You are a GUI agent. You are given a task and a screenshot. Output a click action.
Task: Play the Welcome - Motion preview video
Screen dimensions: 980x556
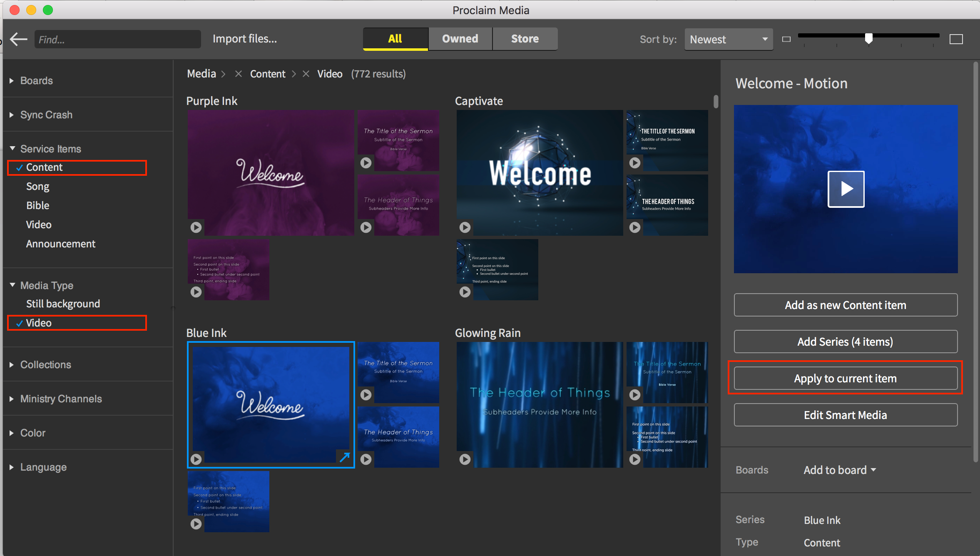846,189
